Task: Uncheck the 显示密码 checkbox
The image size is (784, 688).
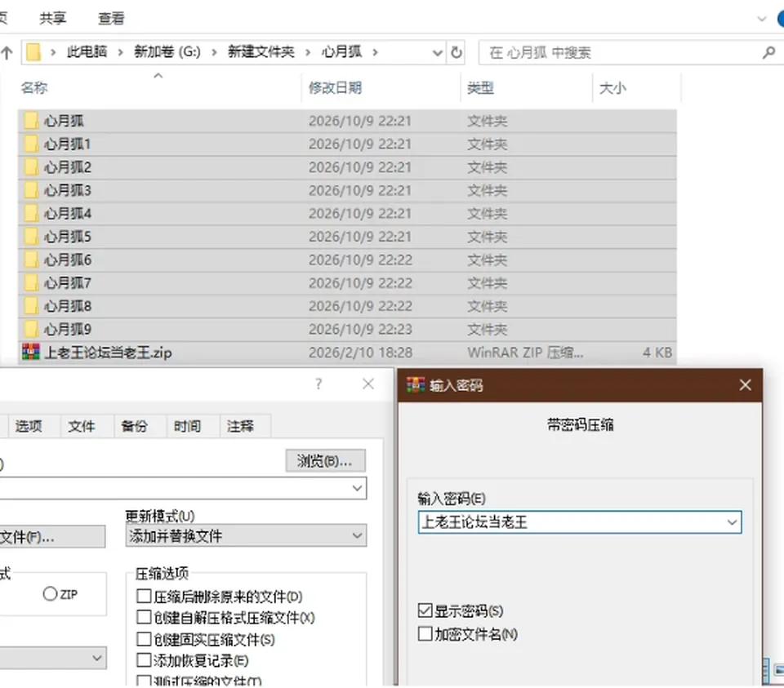Action: 425,610
